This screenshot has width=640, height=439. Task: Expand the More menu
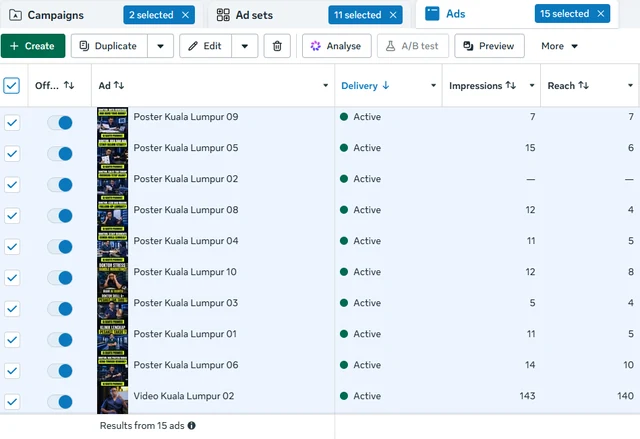pos(559,46)
